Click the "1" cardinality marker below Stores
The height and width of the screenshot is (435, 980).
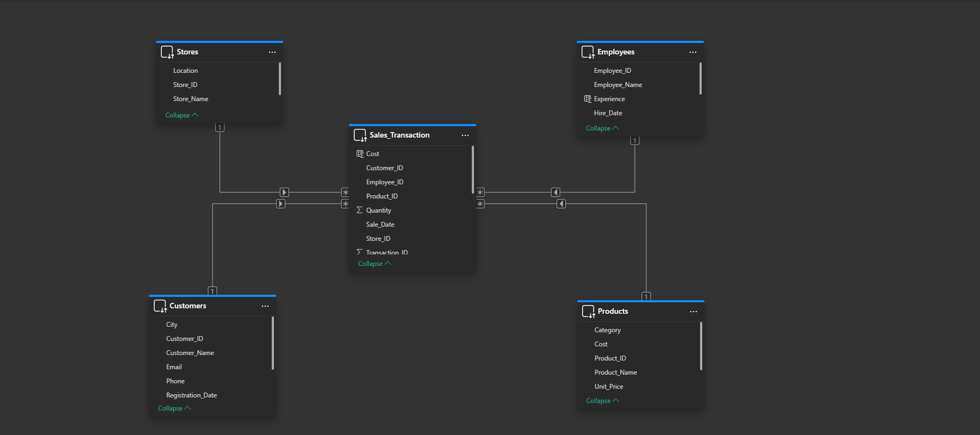(x=220, y=128)
